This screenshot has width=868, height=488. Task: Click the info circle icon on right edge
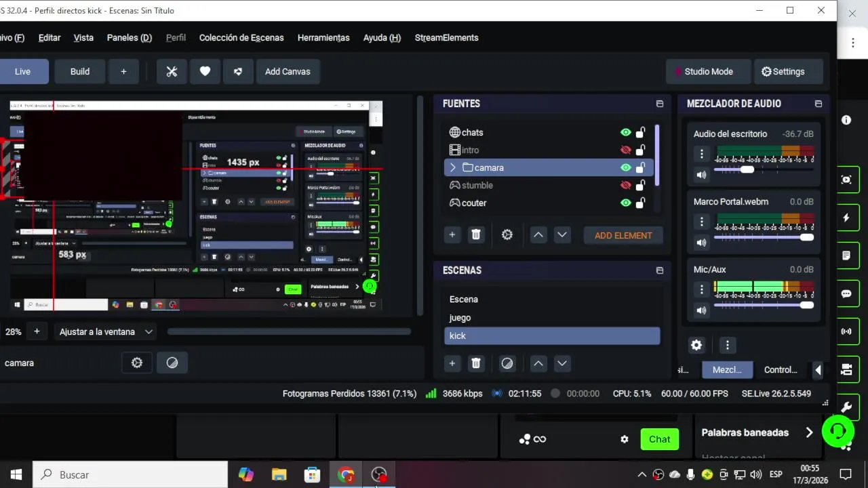pos(846,120)
